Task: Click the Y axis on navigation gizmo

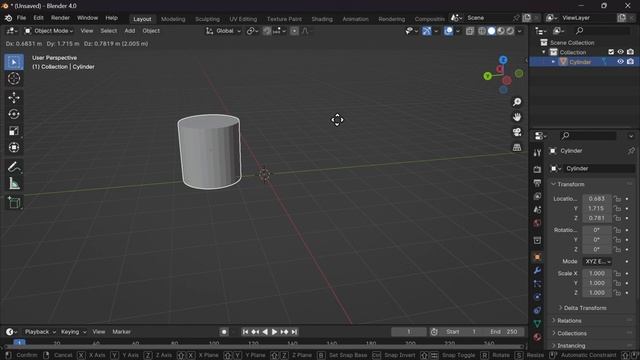Action: pos(487,76)
